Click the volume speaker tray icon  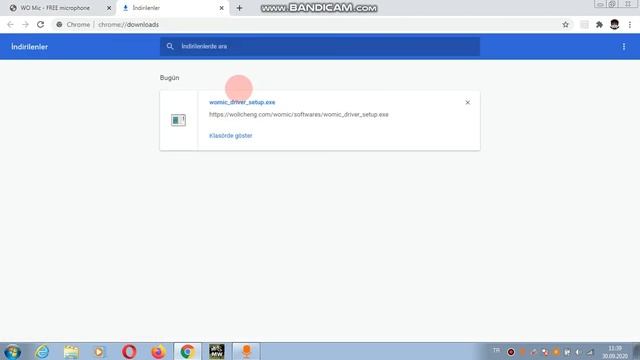[x=579, y=352]
